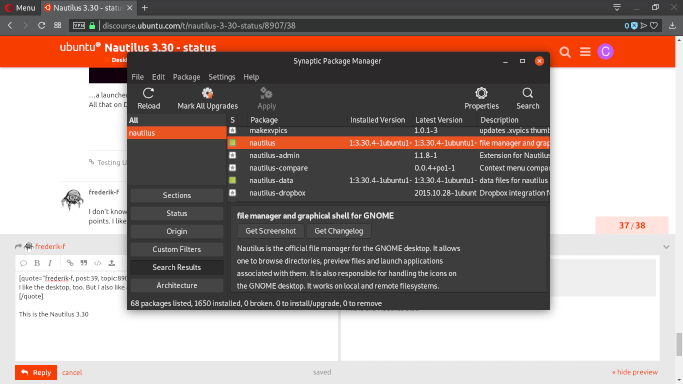
Task: Collapse the composer with the chevron
Action: [666, 247]
